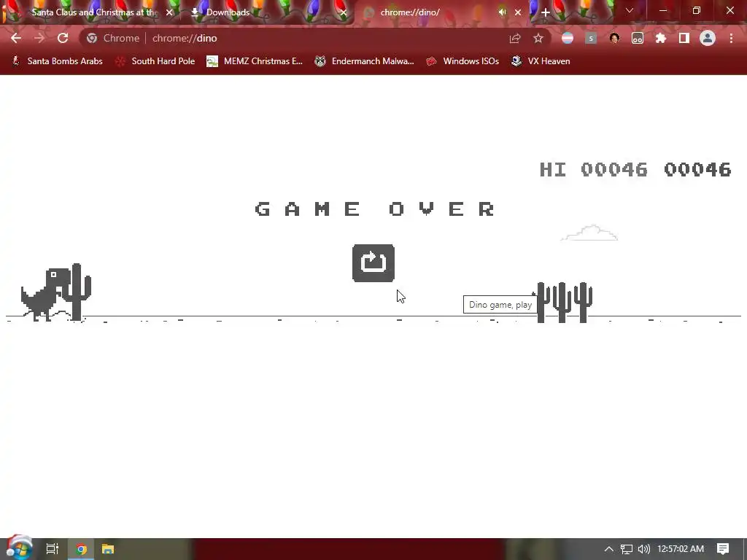Click the striped flag extension icon
This screenshot has width=747, height=560.
pos(567,38)
